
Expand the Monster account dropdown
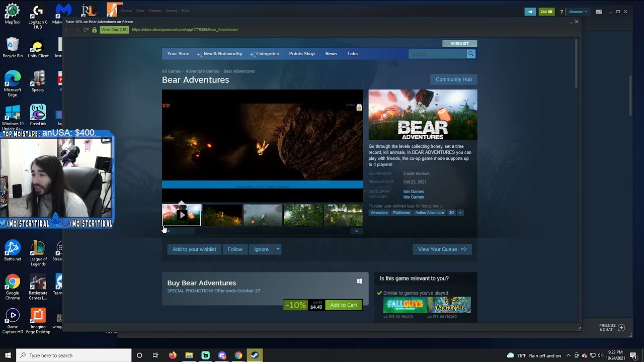[x=578, y=12]
